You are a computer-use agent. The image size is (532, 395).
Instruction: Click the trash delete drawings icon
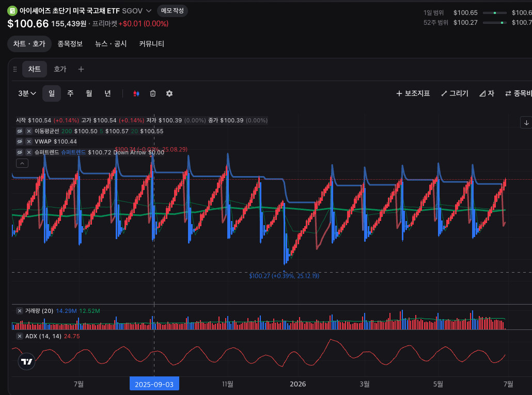pyautogui.click(x=153, y=93)
